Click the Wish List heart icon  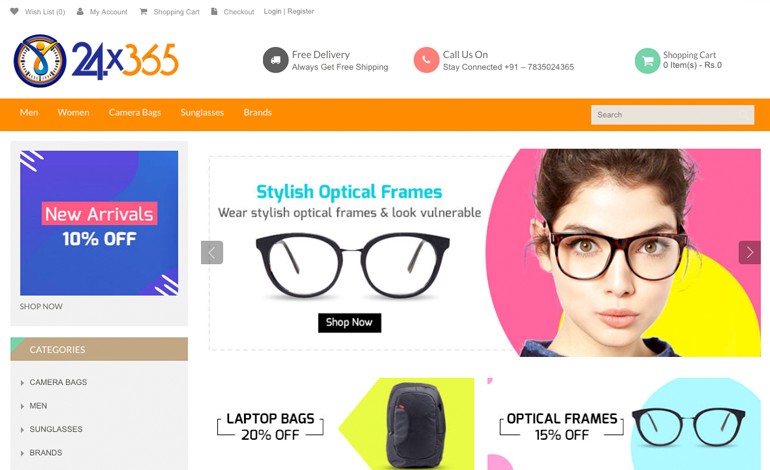pos(14,11)
